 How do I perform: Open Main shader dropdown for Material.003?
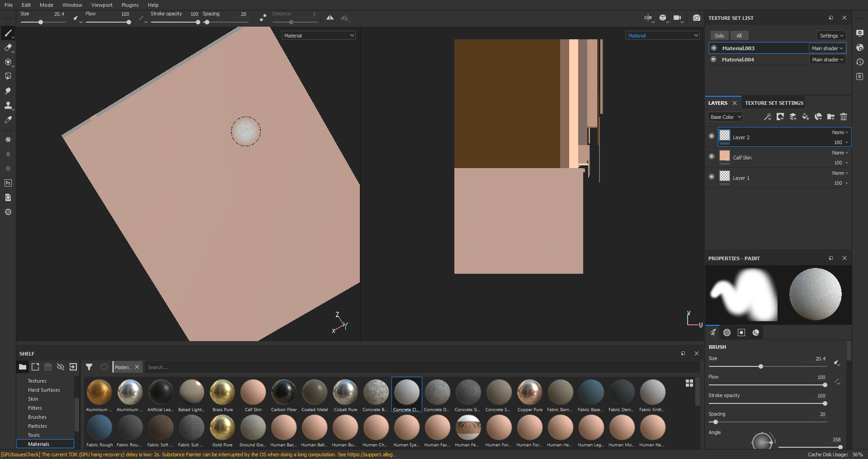[827, 48]
